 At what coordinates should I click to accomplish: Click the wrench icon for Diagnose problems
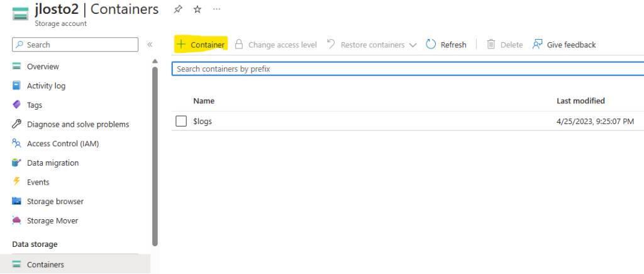coord(16,124)
